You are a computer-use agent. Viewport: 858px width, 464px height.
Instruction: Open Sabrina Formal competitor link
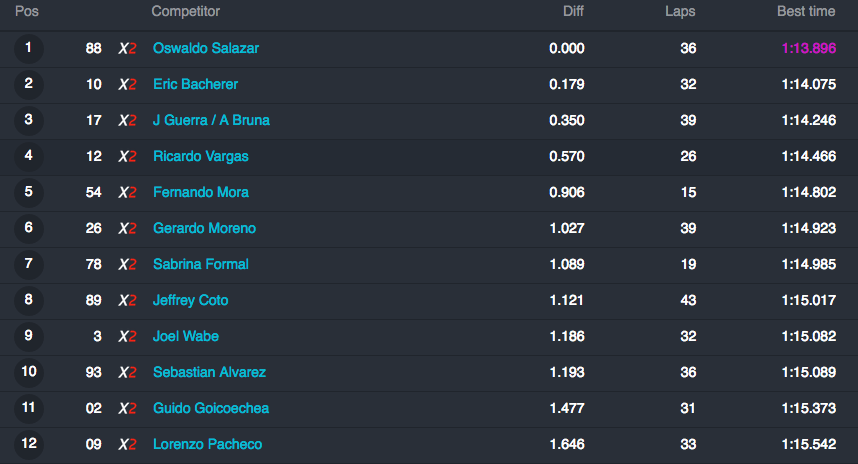pyautogui.click(x=201, y=264)
